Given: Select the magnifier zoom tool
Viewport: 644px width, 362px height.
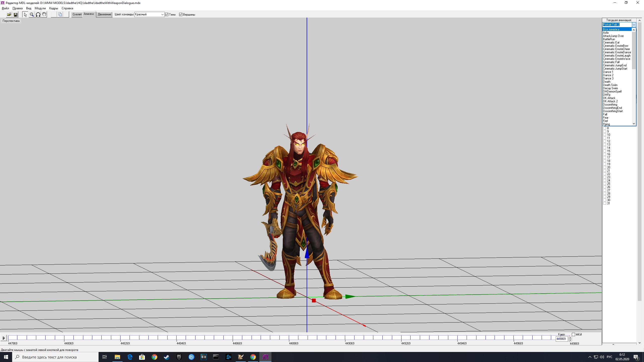Looking at the screenshot, I should pos(32,15).
